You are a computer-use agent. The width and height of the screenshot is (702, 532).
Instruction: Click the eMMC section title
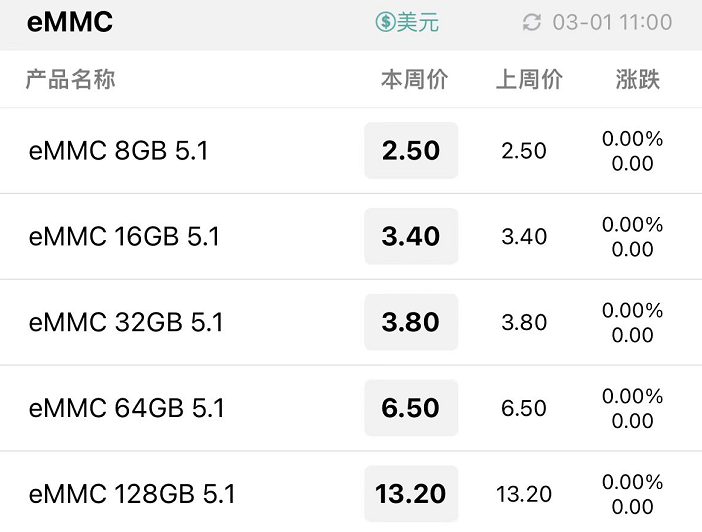pos(70,22)
